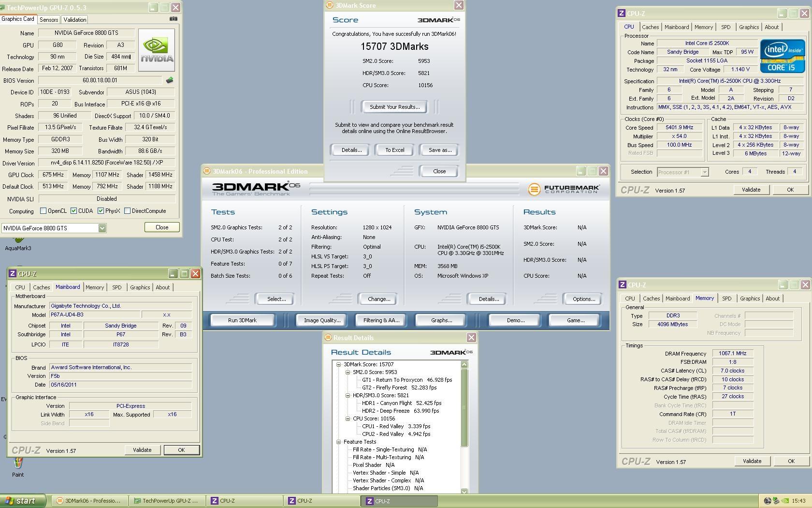Image resolution: width=812 pixels, height=508 pixels.
Task: Click the CPU-Z Memory window title icon
Action: point(623,285)
